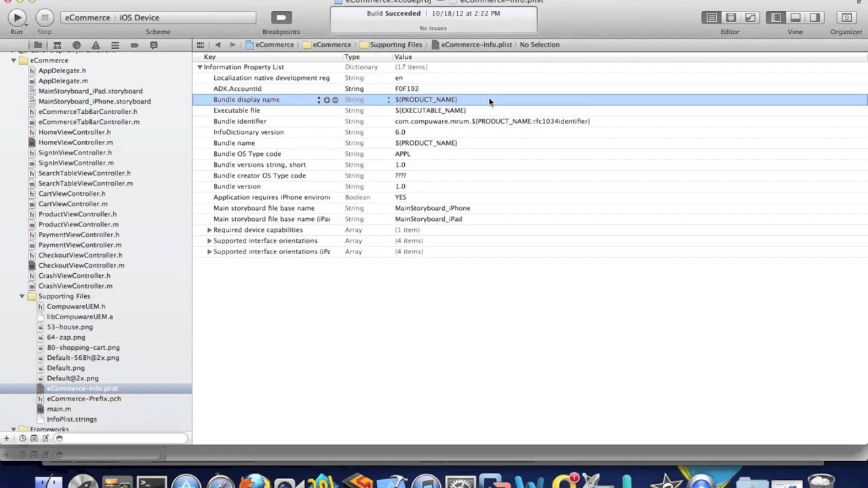868x488 pixels.
Task: Select InfoPlist.strings file
Action: [x=72, y=419]
